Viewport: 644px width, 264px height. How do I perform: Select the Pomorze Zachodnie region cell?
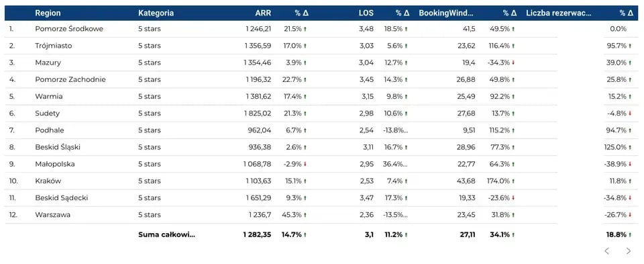(70, 79)
